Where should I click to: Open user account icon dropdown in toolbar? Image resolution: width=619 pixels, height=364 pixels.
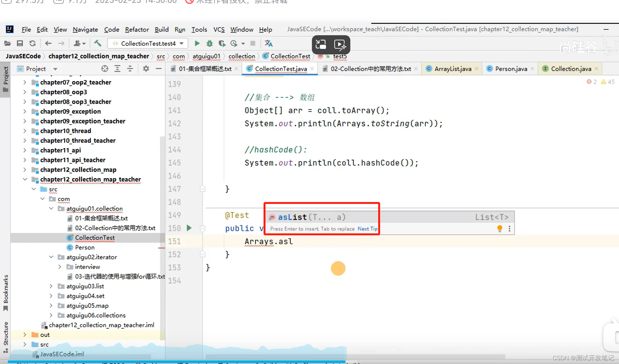pyautogui.click(x=79, y=43)
